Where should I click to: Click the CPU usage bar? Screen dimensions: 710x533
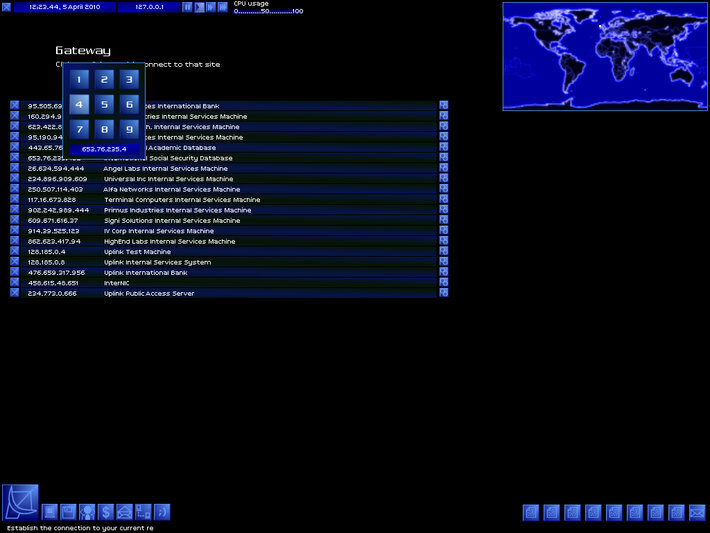268,11
